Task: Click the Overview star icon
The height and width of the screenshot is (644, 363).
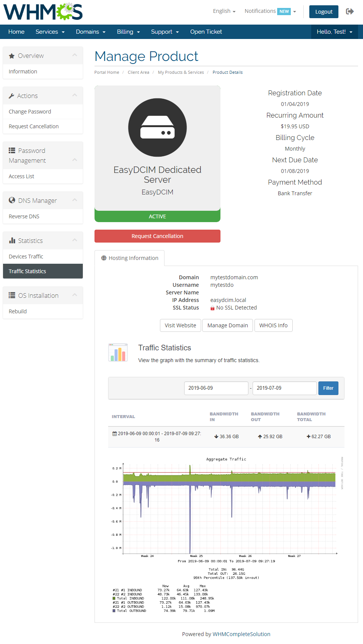Action: (12, 56)
